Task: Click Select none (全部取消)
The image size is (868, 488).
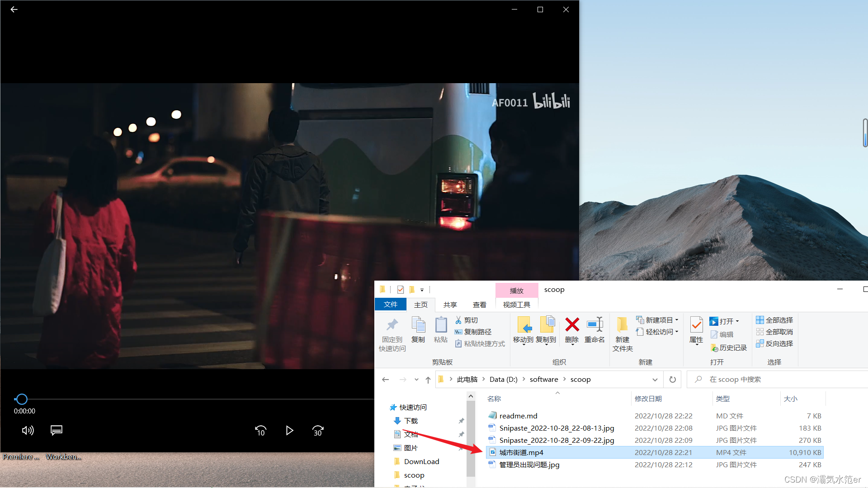Action: (775, 332)
